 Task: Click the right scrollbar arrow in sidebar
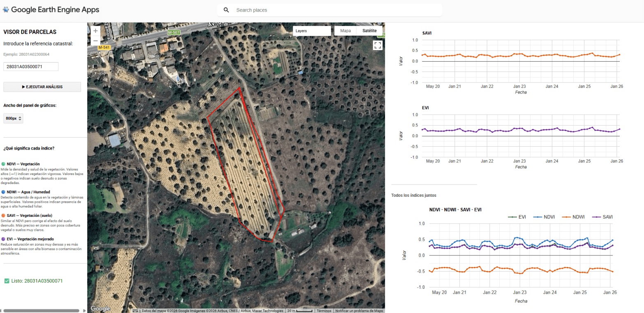(85, 310)
